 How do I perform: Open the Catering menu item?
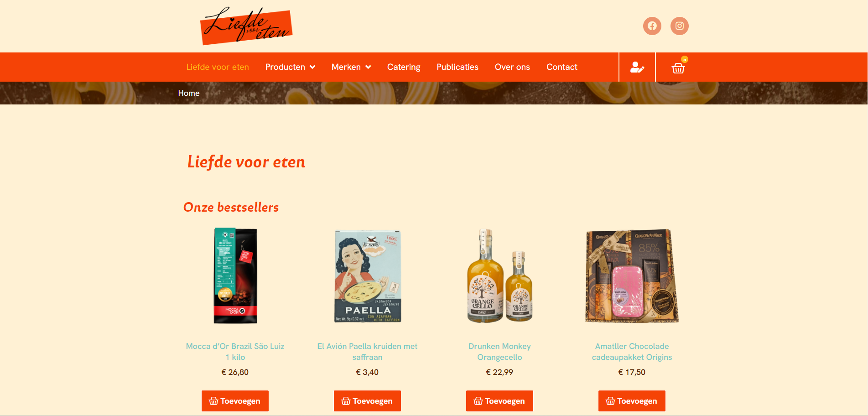point(404,67)
